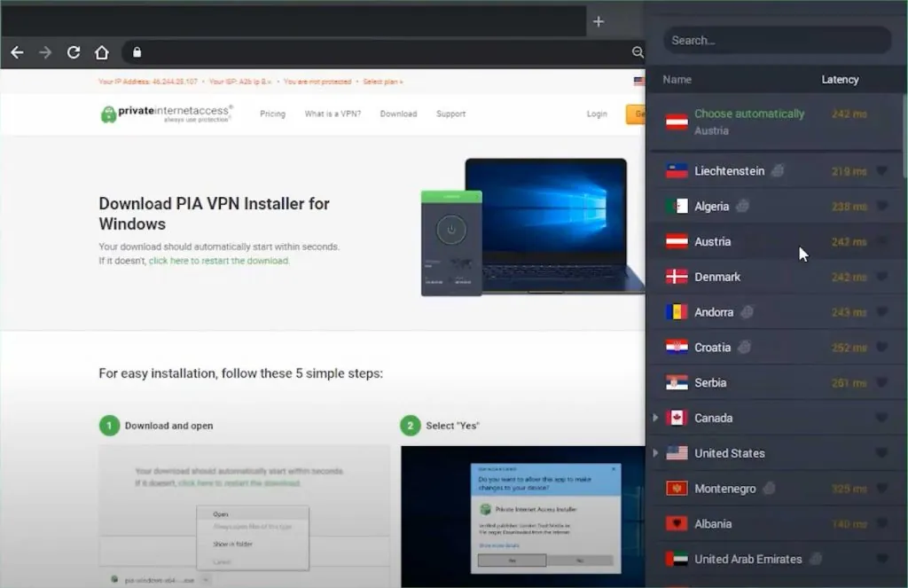Click the Private Internet Access logo

pyautogui.click(x=167, y=114)
